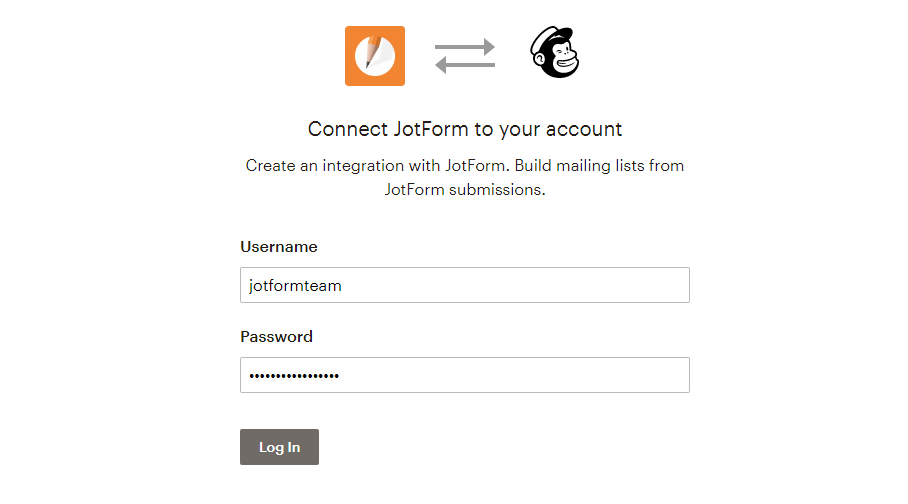This screenshot has height=504, width=908.
Task: Click the face of the Mailchimp monkey
Action: click(x=561, y=60)
